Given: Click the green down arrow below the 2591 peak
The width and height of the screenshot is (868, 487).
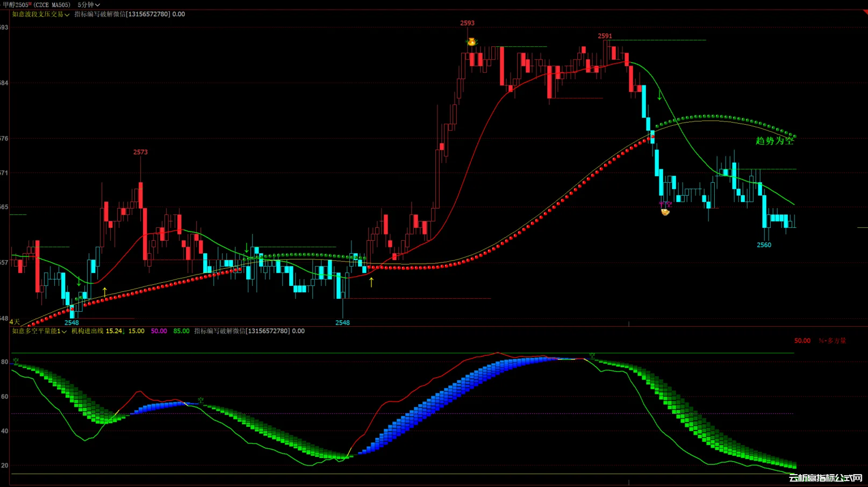Looking at the screenshot, I should click(x=659, y=96).
